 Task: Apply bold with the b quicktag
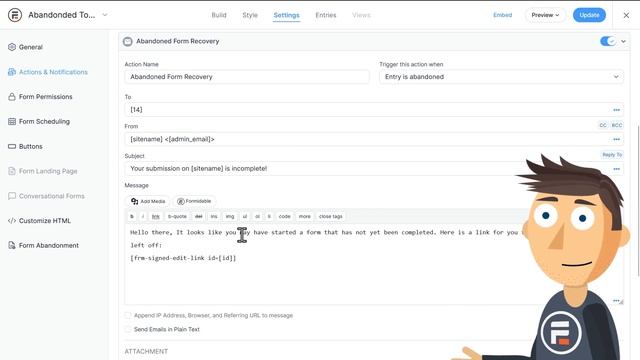[x=132, y=216]
